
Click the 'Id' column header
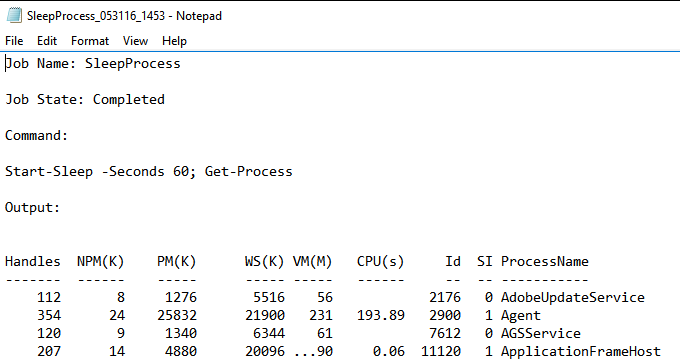point(453,261)
